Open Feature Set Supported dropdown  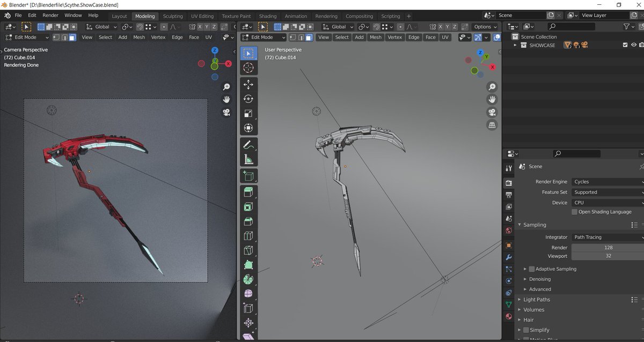(x=608, y=192)
